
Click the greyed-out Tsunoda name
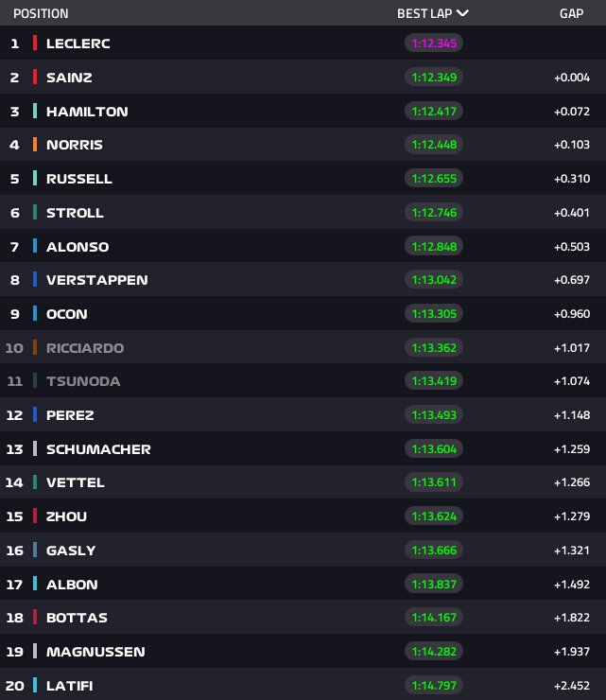83,381
